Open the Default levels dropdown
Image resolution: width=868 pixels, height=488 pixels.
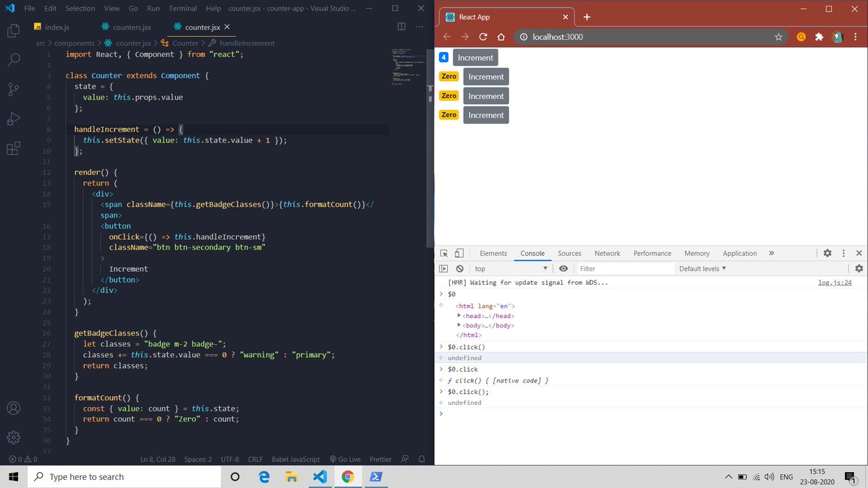pyautogui.click(x=702, y=268)
